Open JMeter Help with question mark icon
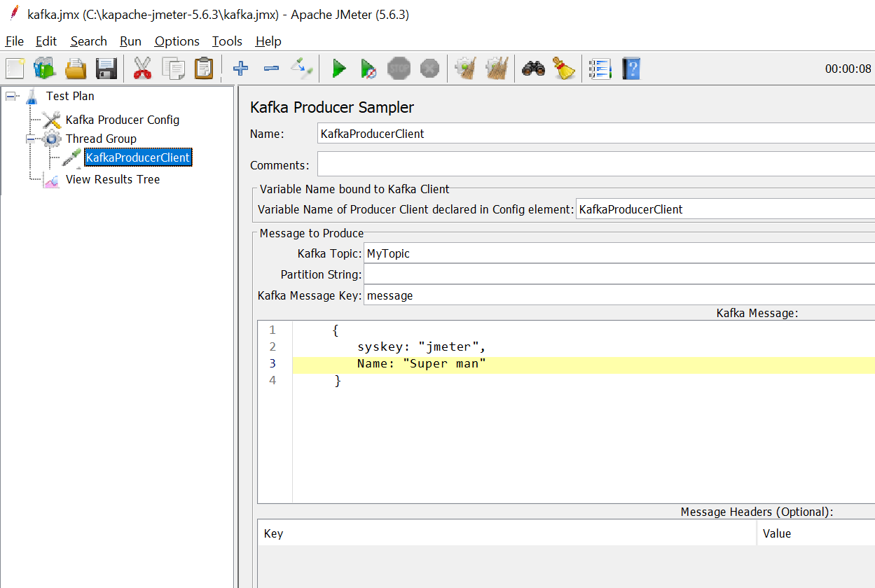This screenshot has height=588, width=875. tap(630, 68)
